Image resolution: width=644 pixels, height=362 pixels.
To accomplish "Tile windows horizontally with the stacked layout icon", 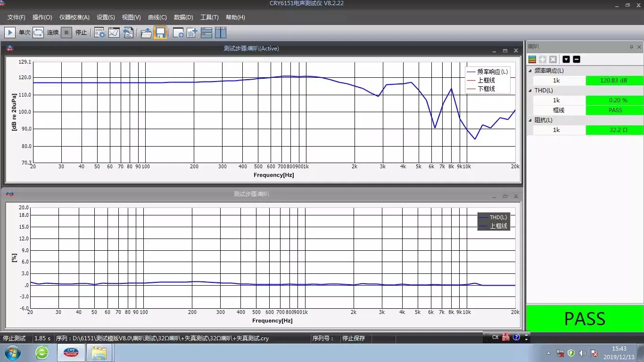I will (206, 33).
